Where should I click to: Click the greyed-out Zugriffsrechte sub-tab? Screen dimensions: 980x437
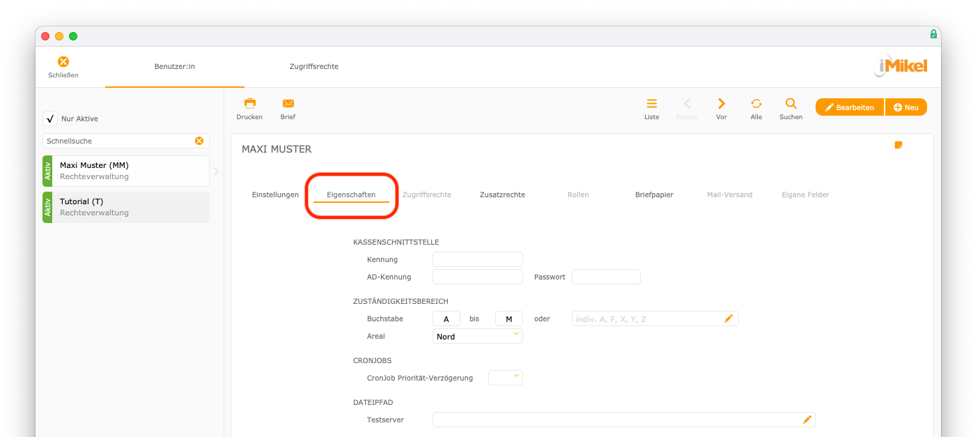(427, 194)
